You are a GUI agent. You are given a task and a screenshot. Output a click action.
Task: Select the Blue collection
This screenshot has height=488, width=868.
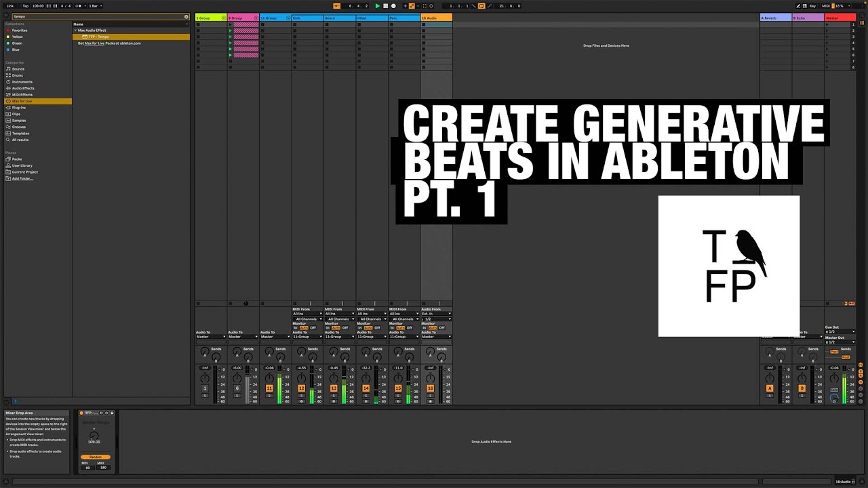(15, 49)
